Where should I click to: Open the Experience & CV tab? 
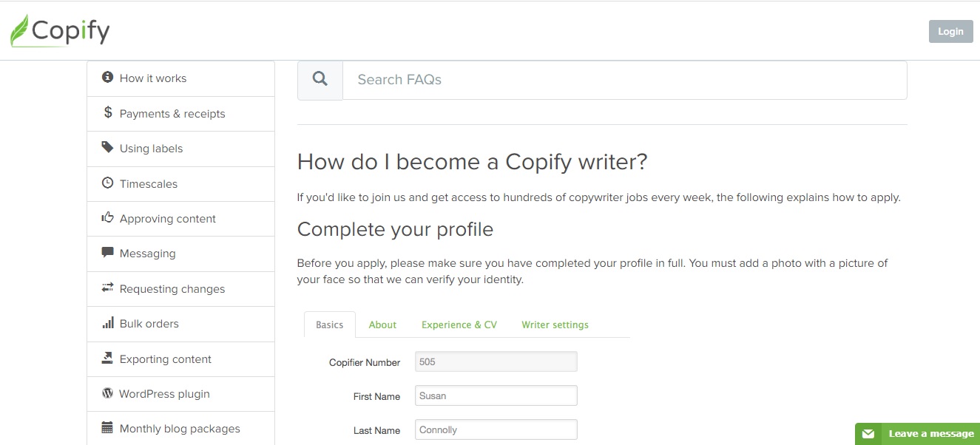(459, 325)
